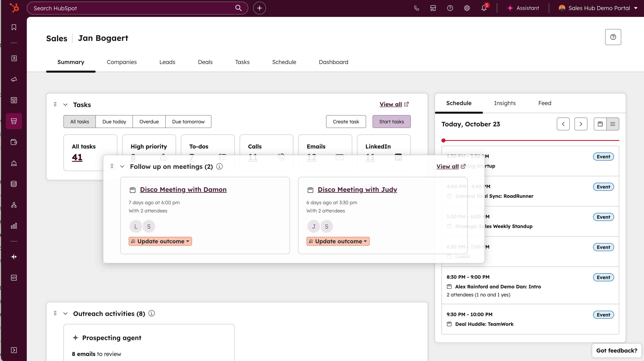
Task: Open the Insights tab
Action: pos(504,103)
